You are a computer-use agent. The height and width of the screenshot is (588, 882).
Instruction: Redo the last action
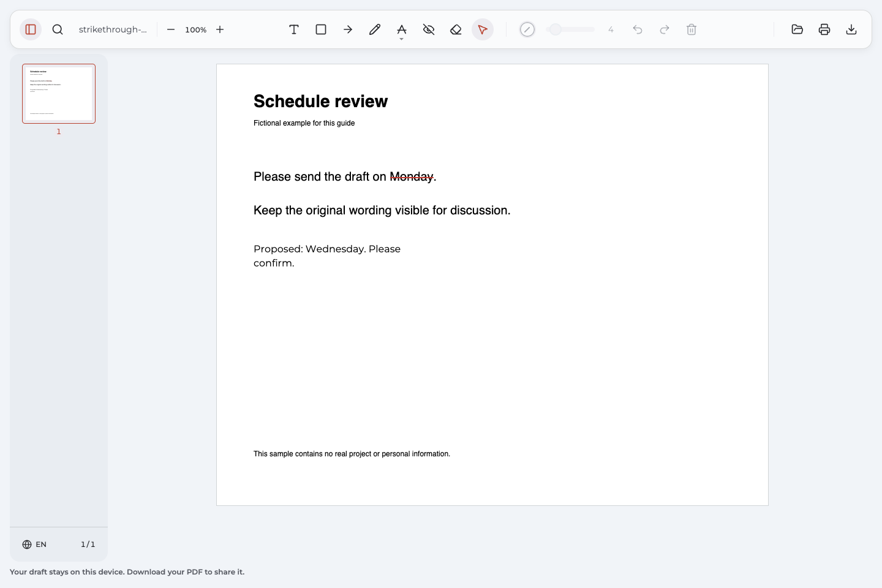[x=665, y=29]
